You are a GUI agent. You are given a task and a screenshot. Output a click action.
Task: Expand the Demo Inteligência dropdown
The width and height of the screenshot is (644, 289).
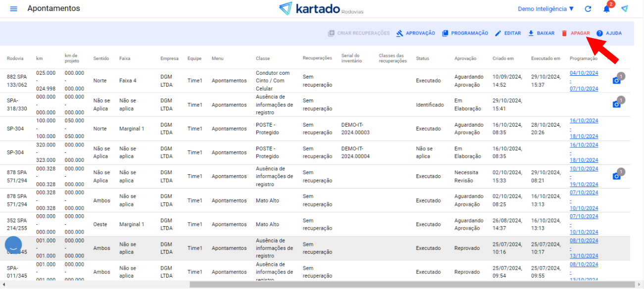tap(545, 9)
